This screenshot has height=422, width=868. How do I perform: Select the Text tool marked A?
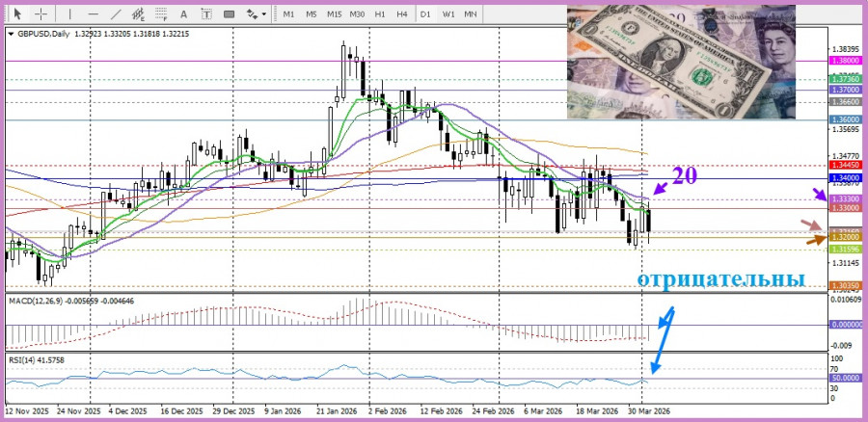184,13
